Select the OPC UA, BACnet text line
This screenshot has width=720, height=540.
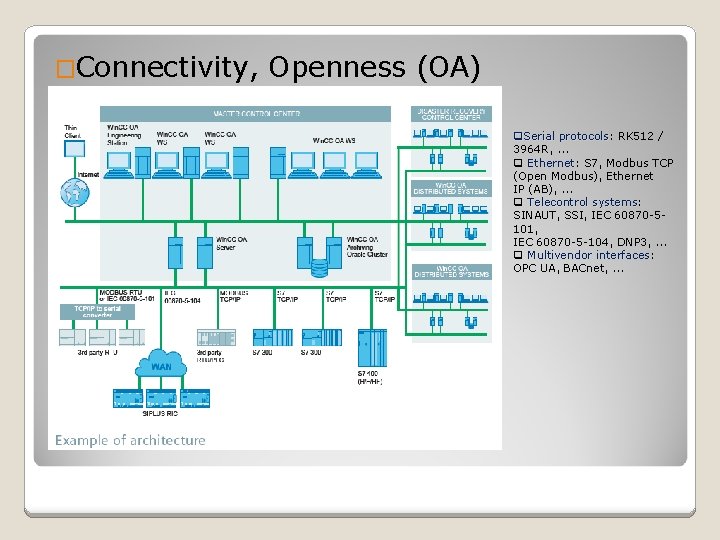click(x=568, y=268)
